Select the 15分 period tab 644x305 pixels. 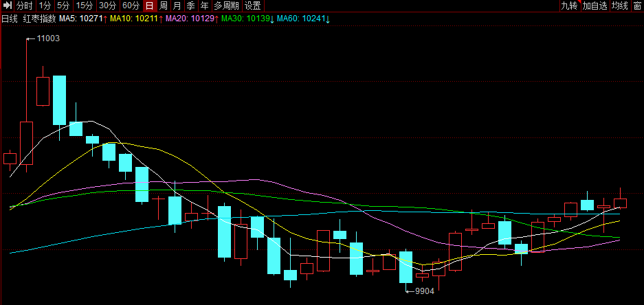85,5
